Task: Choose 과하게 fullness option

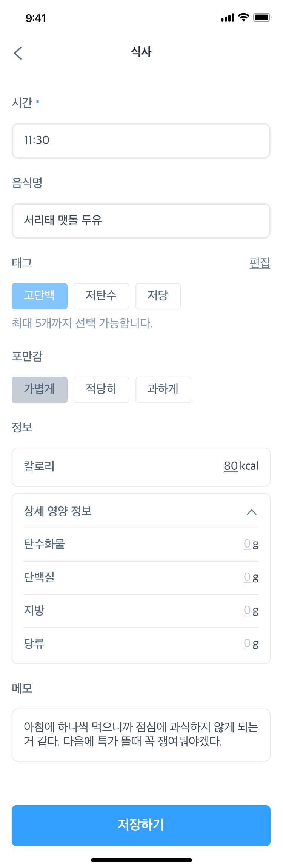Action: [x=163, y=389]
